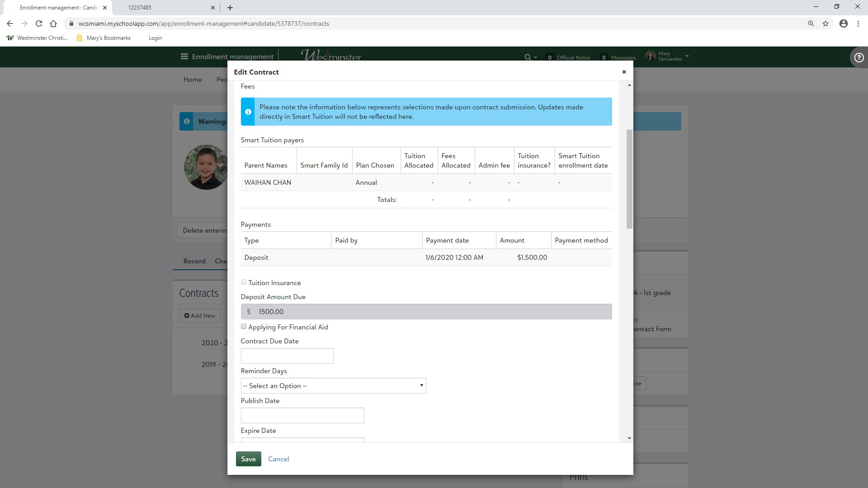Toggle the Tuition Insurance checkbox
The image size is (868, 488).
click(x=244, y=282)
